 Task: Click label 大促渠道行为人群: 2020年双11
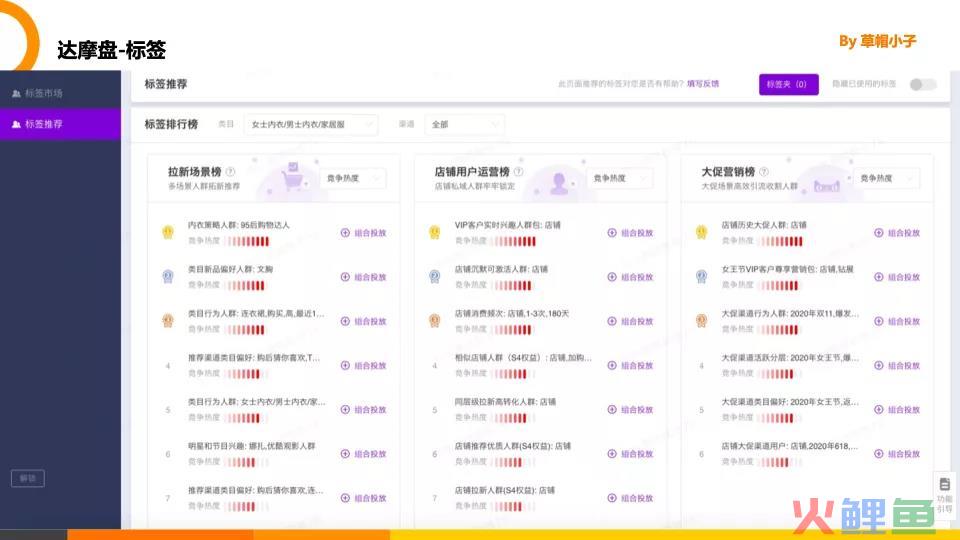pos(790,313)
